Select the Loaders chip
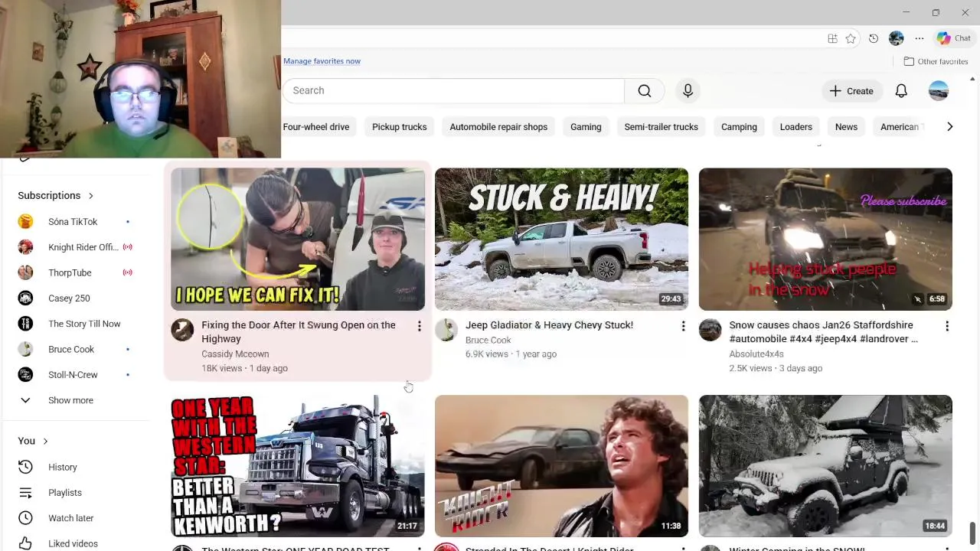Viewport: 980px width, 551px height. (x=795, y=127)
